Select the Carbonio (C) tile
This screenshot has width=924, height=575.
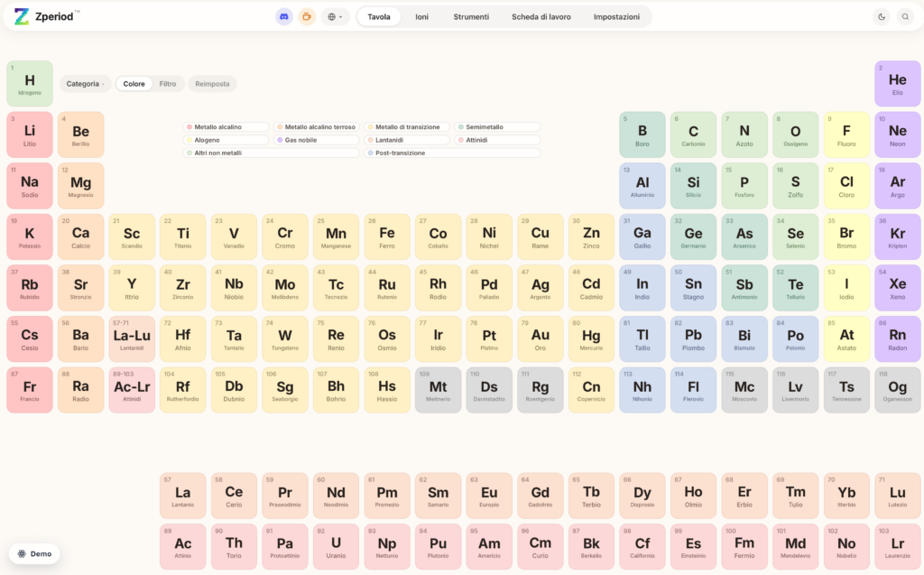pyautogui.click(x=694, y=134)
